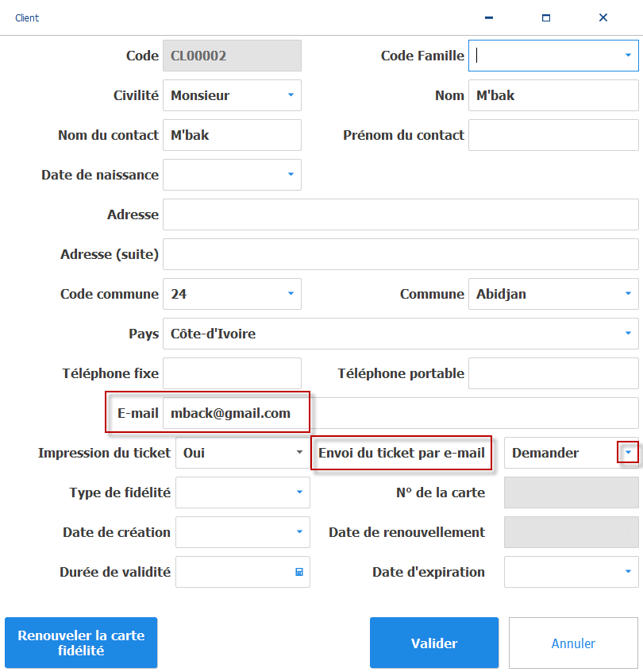
Task: Click the Téléphone portable label
Action: click(401, 373)
